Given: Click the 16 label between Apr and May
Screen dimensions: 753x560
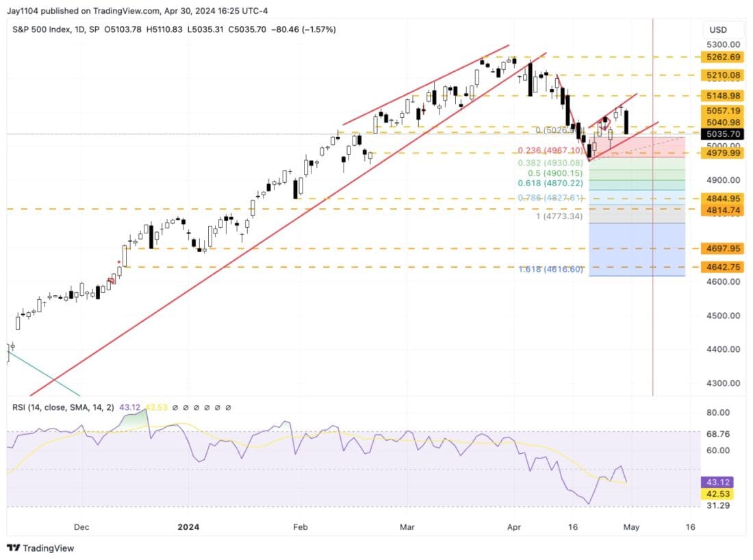Looking at the screenshot, I should [572, 527].
